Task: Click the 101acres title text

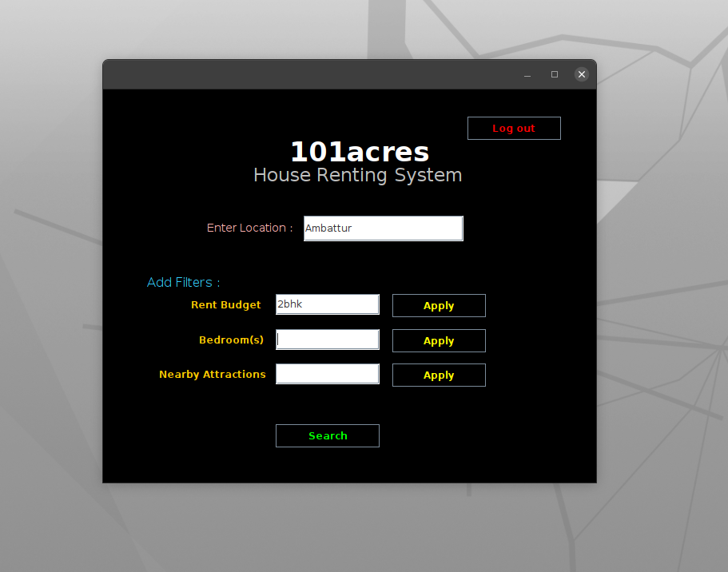Action: pyautogui.click(x=359, y=152)
